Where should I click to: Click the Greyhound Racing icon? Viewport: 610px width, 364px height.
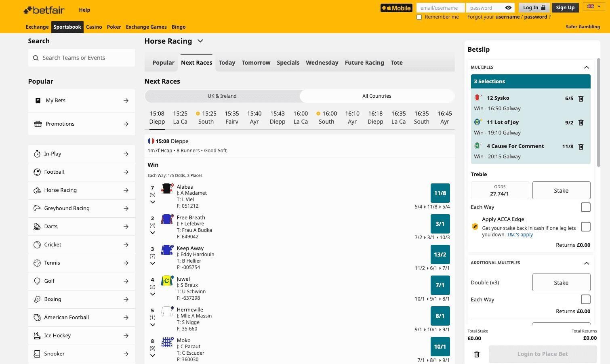tap(37, 208)
